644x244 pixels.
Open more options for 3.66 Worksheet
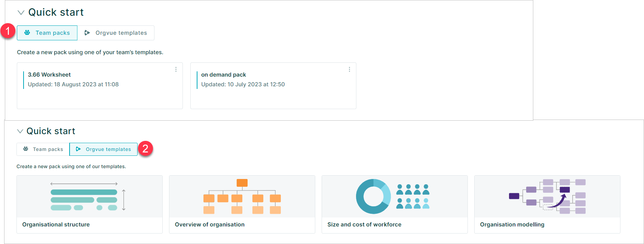coord(176,70)
